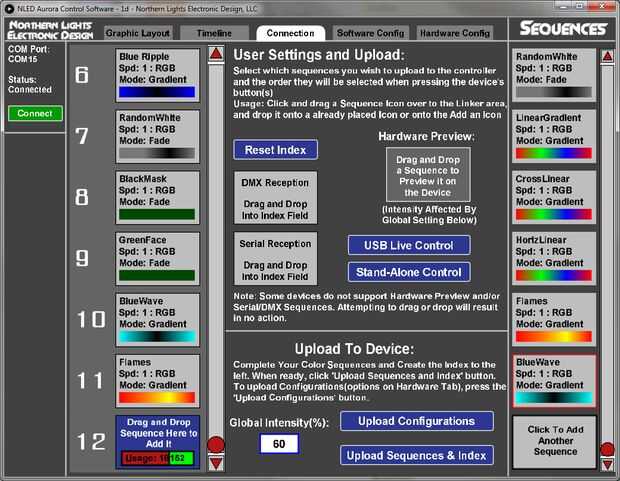
Task: Select RandomWhite sequence in index slot 7
Action: [157, 136]
